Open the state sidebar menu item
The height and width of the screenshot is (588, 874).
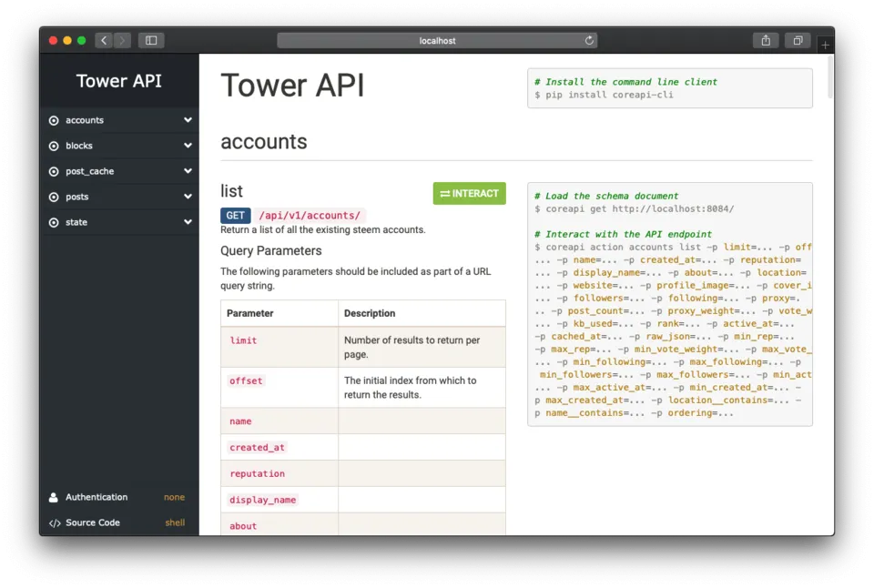(119, 222)
